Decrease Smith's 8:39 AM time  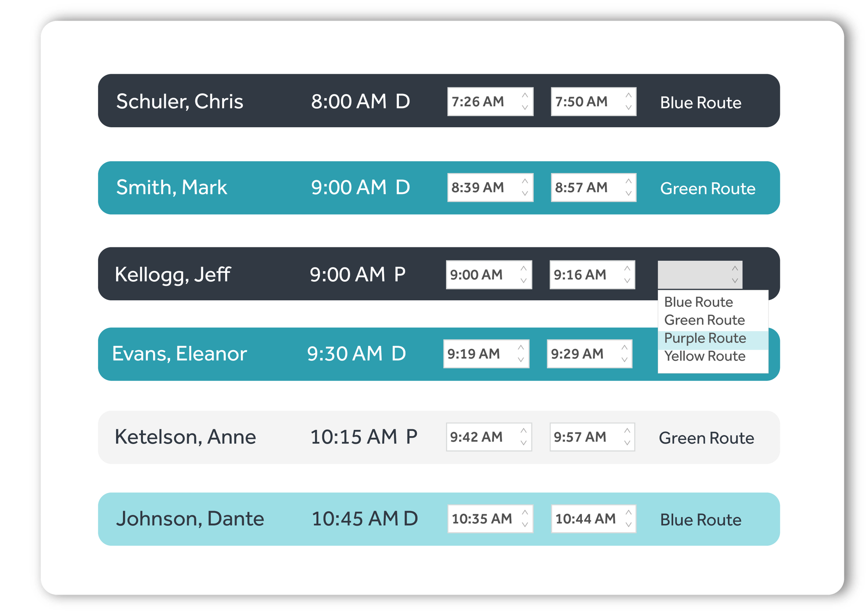click(525, 194)
